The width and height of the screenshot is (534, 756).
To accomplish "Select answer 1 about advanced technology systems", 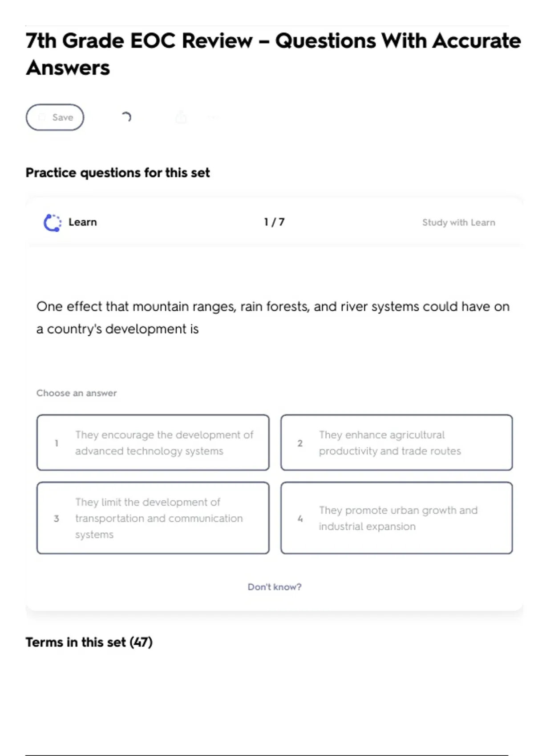I will (153, 442).
